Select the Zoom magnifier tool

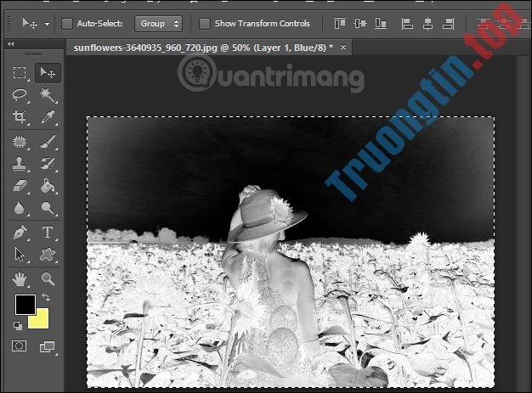tap(48, 278)
